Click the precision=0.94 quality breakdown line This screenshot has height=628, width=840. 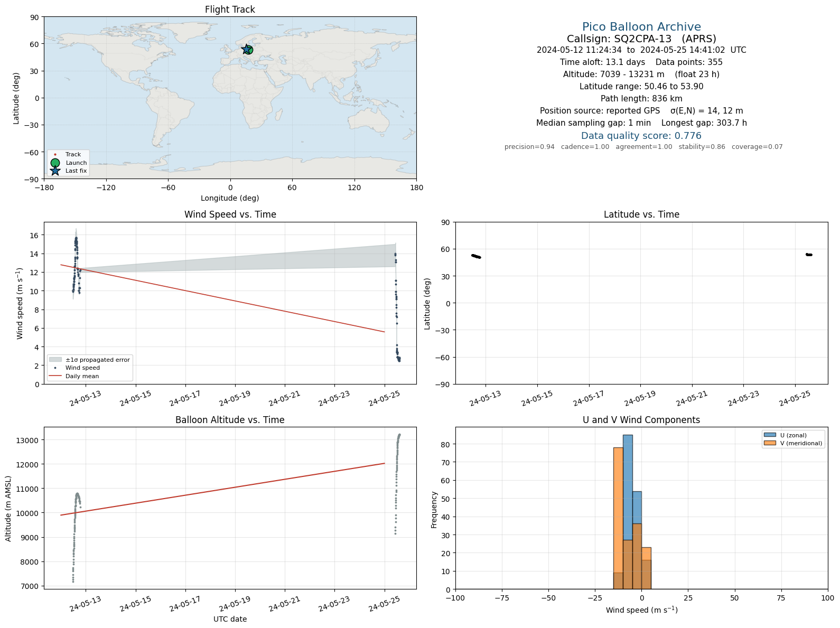(x=643, y=147)
